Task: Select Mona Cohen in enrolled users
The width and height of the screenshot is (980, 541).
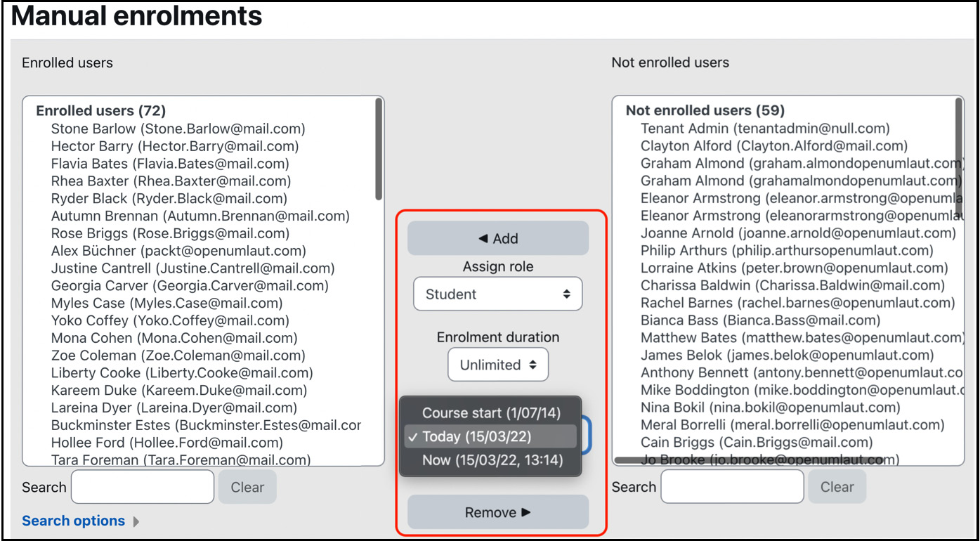Action: (x=174, y=338)
